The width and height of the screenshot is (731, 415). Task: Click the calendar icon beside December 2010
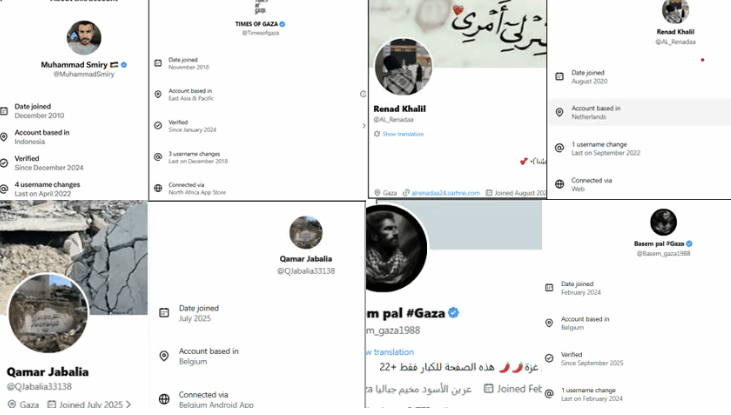(4, 111)
